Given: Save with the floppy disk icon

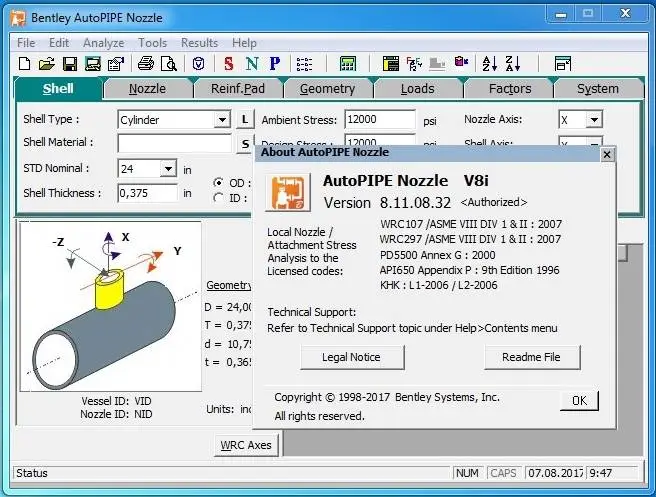Looking at the screenshot, I should click(x=69, y=64).
